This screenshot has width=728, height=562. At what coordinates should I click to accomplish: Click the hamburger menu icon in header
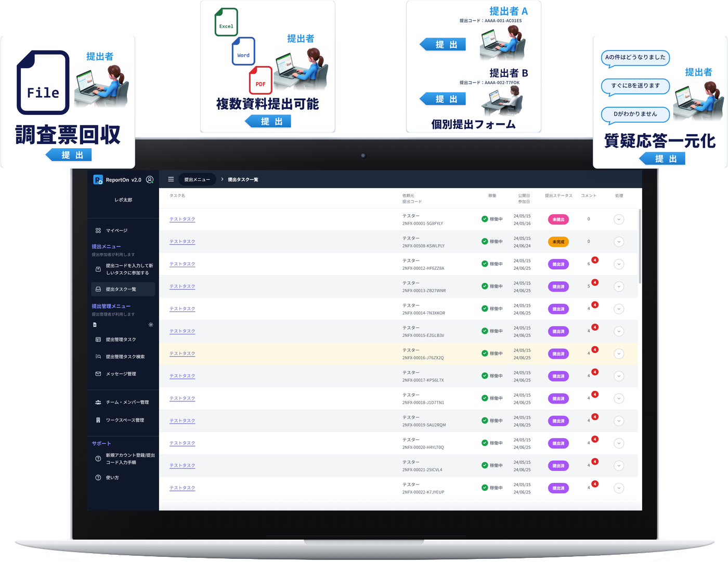point(171,179)
